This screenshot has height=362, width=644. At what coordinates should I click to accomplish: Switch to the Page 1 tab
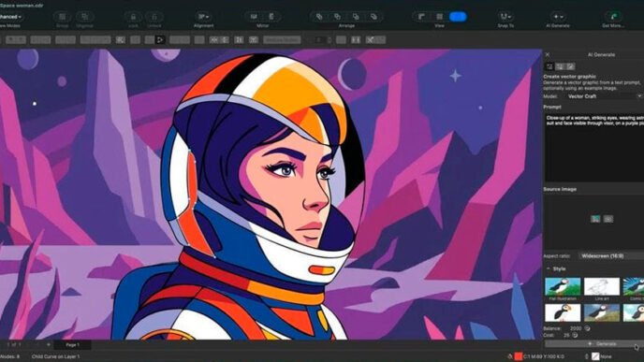(73, 345)
